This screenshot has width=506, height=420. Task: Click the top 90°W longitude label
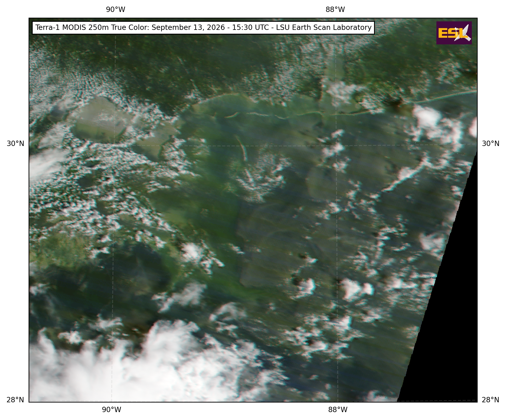pyautogui.click(x=116, y=10)
